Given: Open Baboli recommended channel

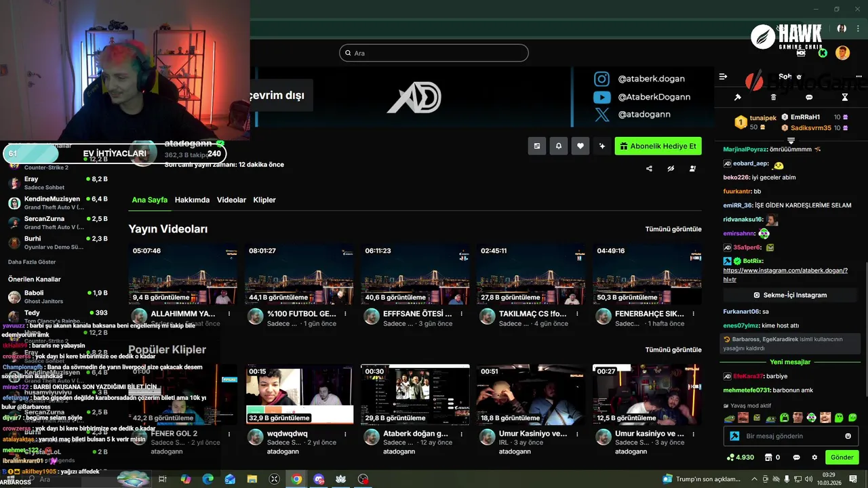Looking at the screenshot, I should coord(58,297).
